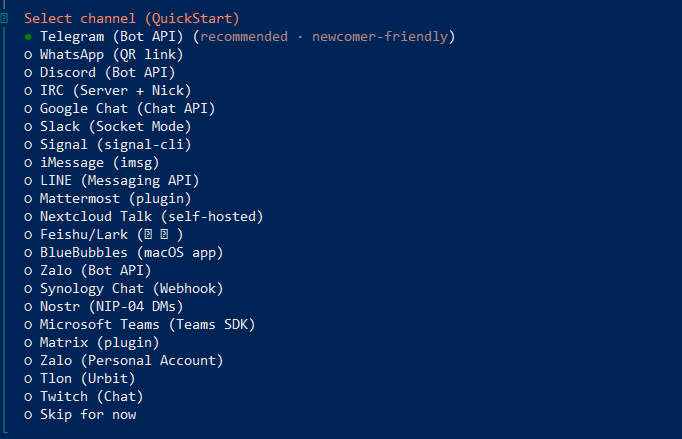Select the Telegram (Bot API) option
The height and width of the screenshot is (439, 682).
pyautogui.click(x=110, y=36)
